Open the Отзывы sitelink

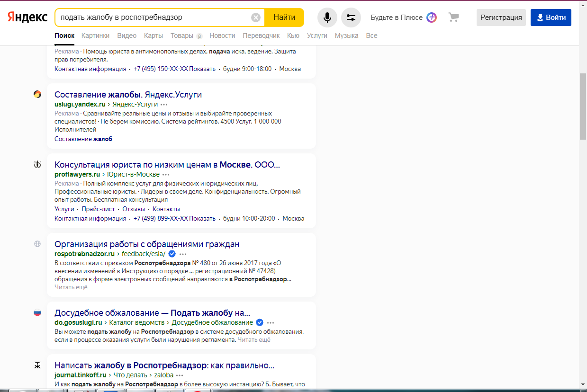point(134,209)
